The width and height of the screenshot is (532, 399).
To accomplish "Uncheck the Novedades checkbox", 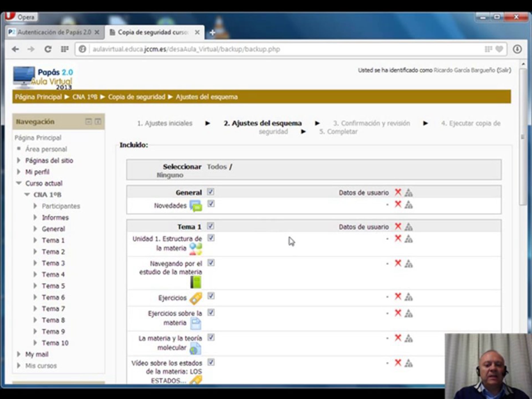I will (x=211, y=204).
